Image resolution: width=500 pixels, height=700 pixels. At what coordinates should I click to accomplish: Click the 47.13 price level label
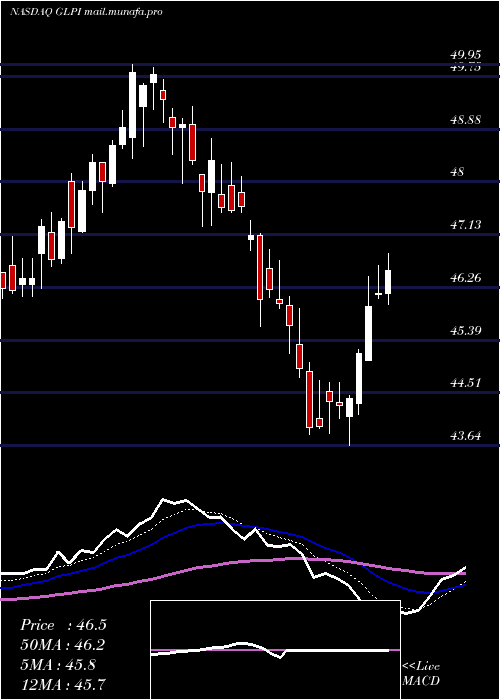point(466,225)
